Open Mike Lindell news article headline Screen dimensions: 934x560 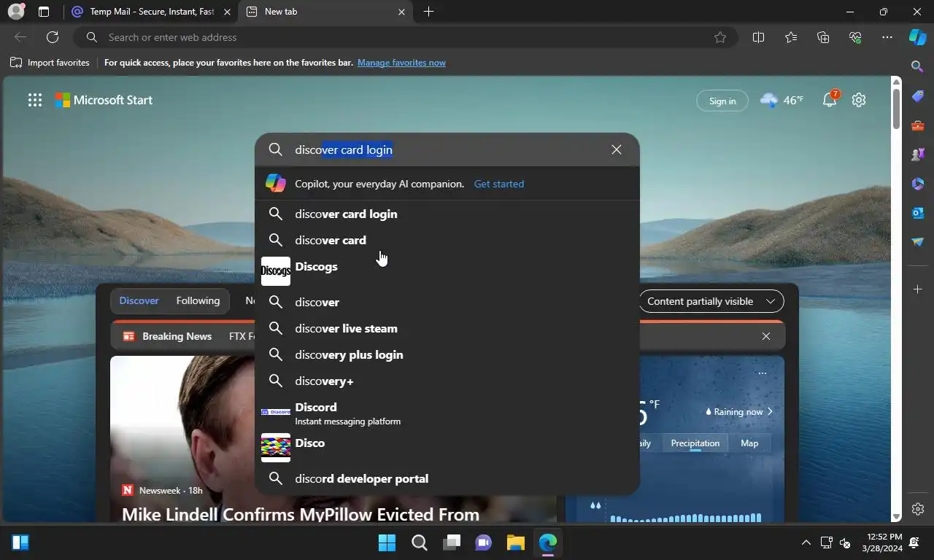(301, 514)
